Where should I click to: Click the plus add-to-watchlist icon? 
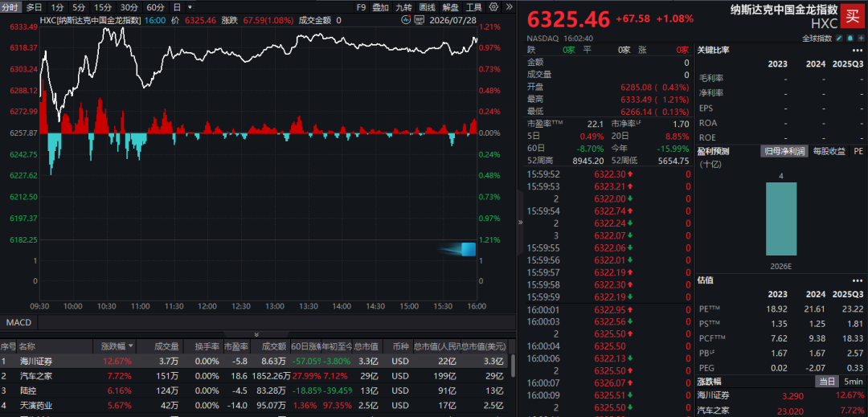(860, 38)
